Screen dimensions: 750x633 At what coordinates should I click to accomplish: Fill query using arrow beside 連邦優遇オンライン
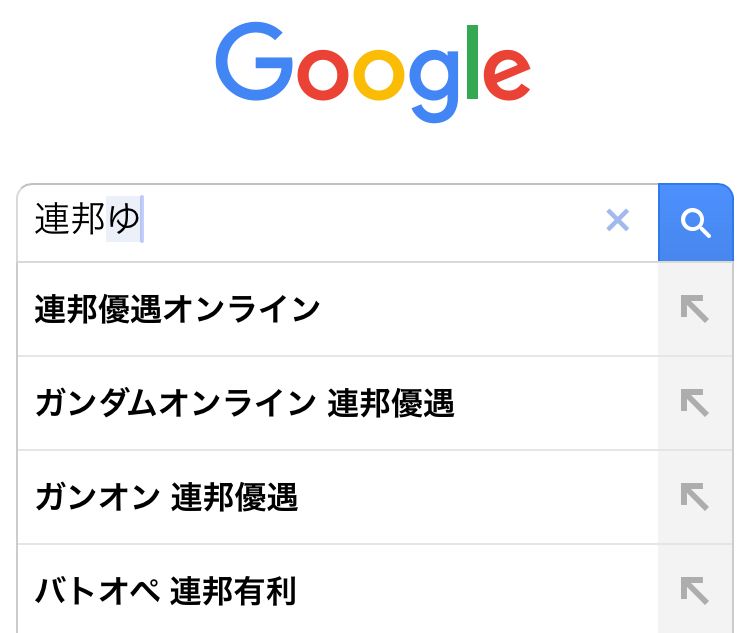pyautogui.click(x=694, y=309)
